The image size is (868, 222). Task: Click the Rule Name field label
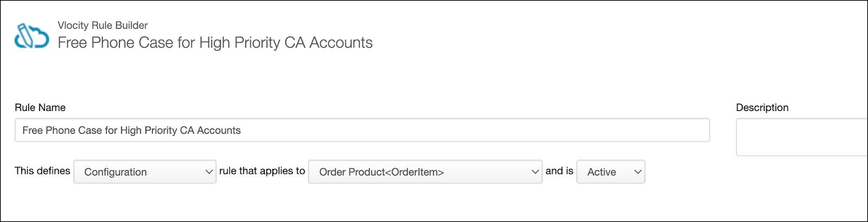click(x=40, y=107)
